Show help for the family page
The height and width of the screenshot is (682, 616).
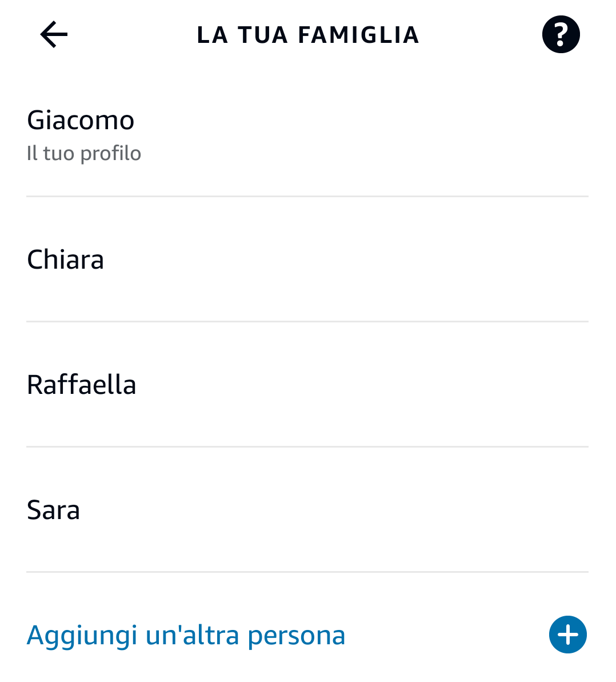561,35
